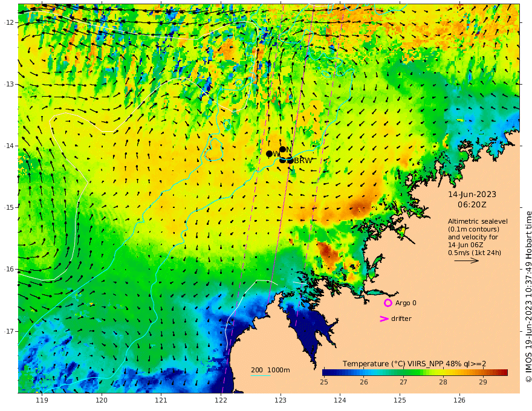The image size is (532, 411).
Task: Click the colorbar tick label 27
Action: (x=403, y=382)
